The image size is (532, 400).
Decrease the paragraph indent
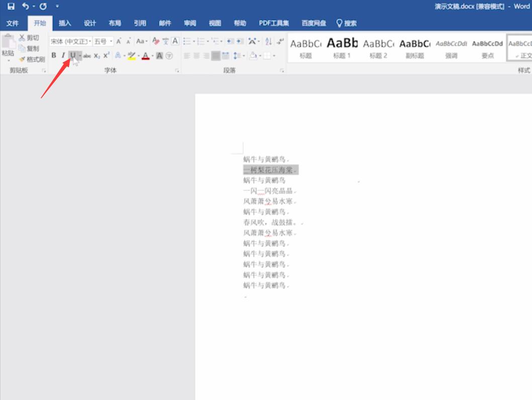click(x=230, y=41)
